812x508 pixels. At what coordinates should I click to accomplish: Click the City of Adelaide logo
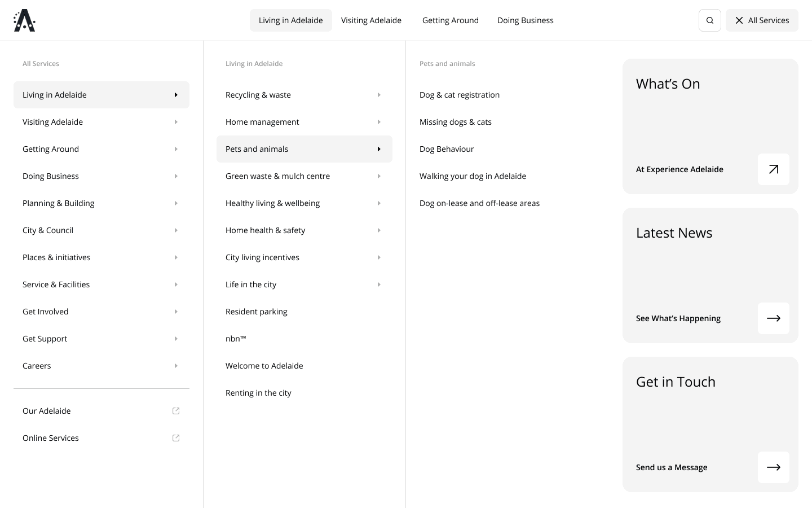tap(24, 20)
